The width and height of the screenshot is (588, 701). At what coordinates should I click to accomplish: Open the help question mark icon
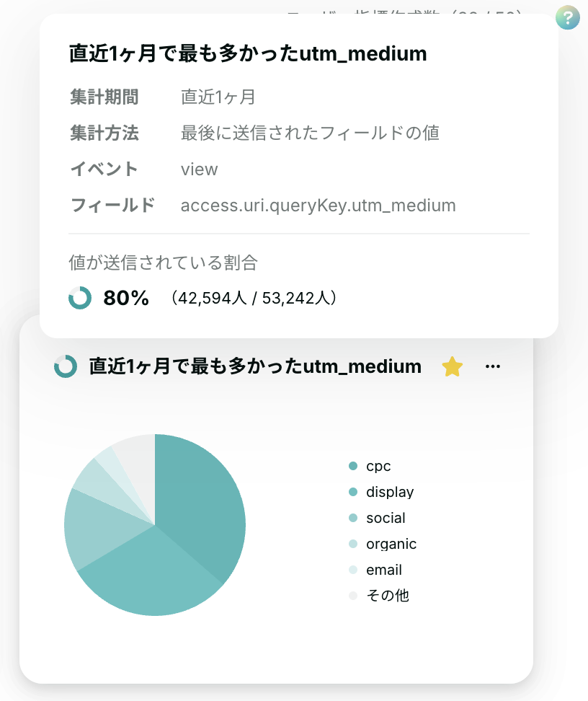[x=567, y=18]
